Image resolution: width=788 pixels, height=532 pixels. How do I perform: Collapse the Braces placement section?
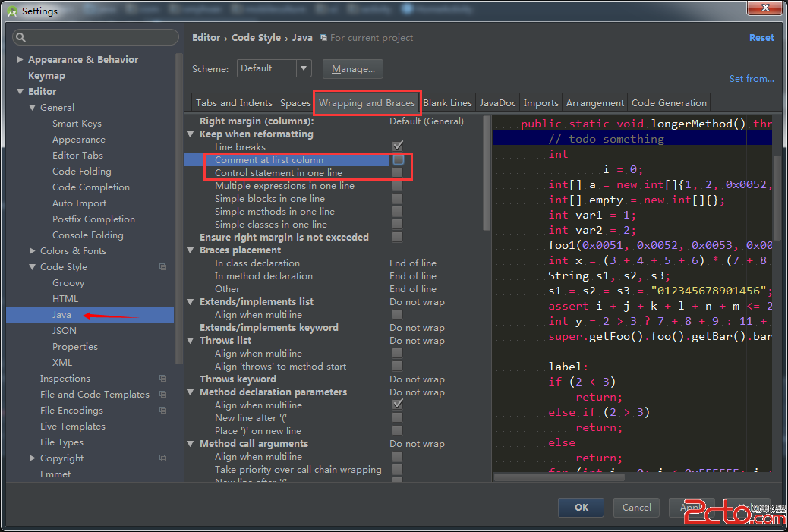pyautogui.click(x=191, y=250)
